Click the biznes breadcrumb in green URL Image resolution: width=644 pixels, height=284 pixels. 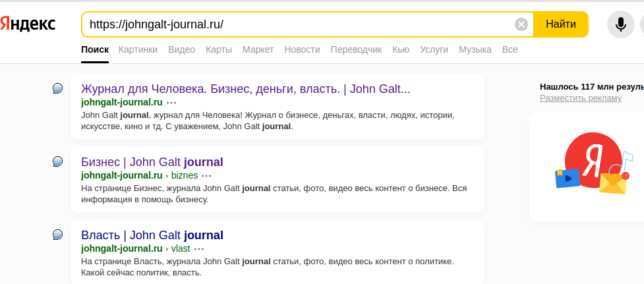coord(185,176)
